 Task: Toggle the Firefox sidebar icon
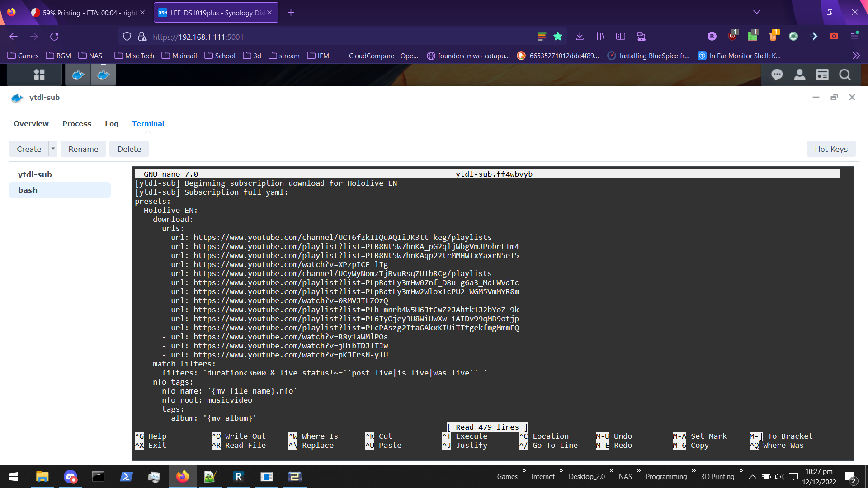point(621,36)
